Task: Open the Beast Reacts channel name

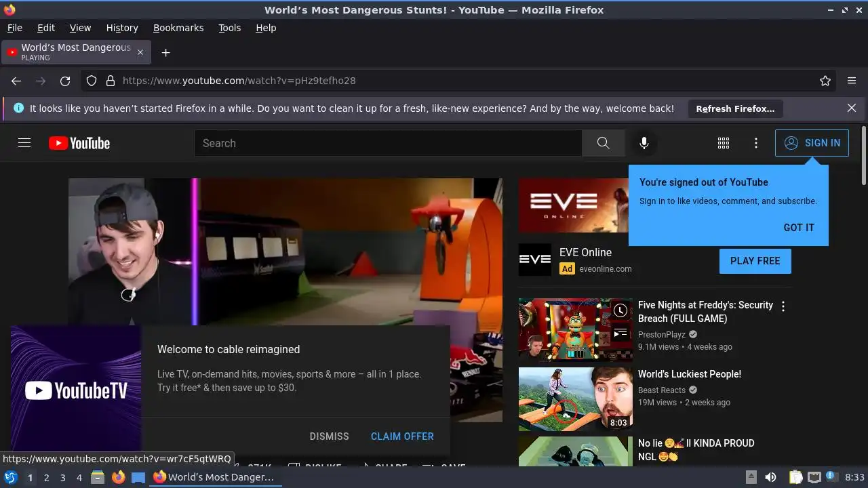Action: pos(662,390)
